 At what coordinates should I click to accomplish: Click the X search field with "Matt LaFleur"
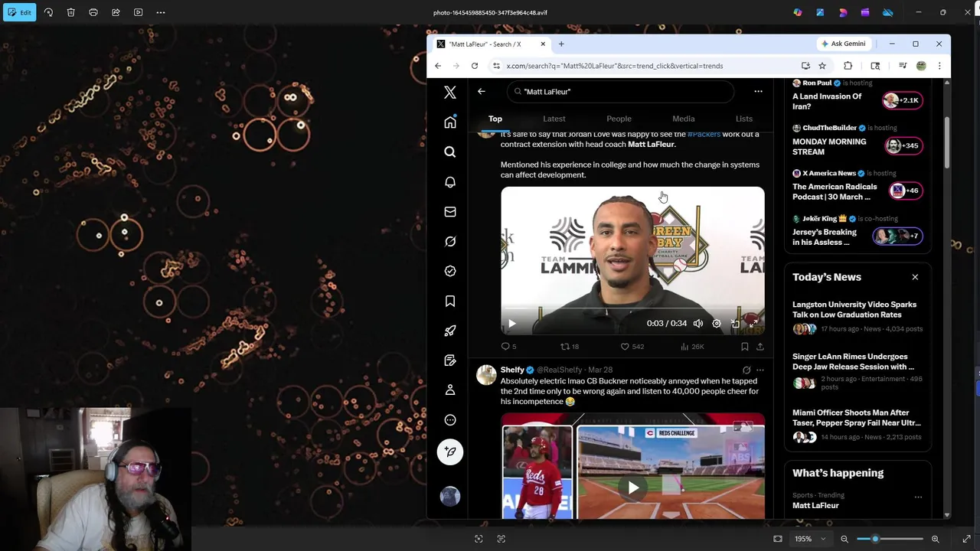pos(620,92)
